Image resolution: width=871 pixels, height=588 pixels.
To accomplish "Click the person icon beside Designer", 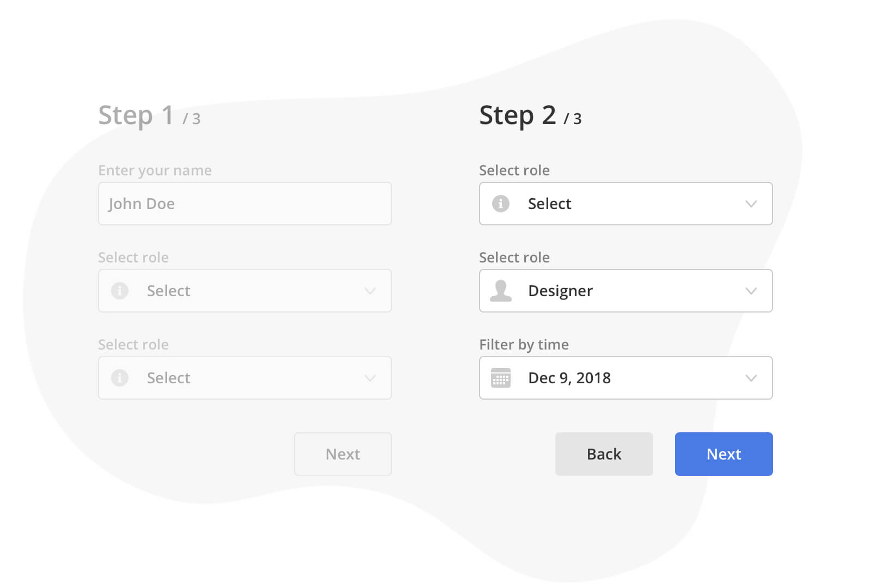I will (501, 291).
